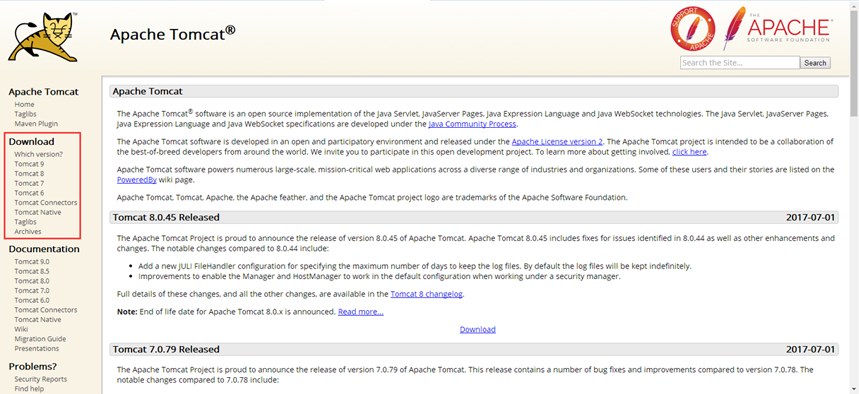The height and width of the screenshot is (394, 859).
Task: Focus the Search the Site field
Action: pyautogui.click(x=740, y=63)
